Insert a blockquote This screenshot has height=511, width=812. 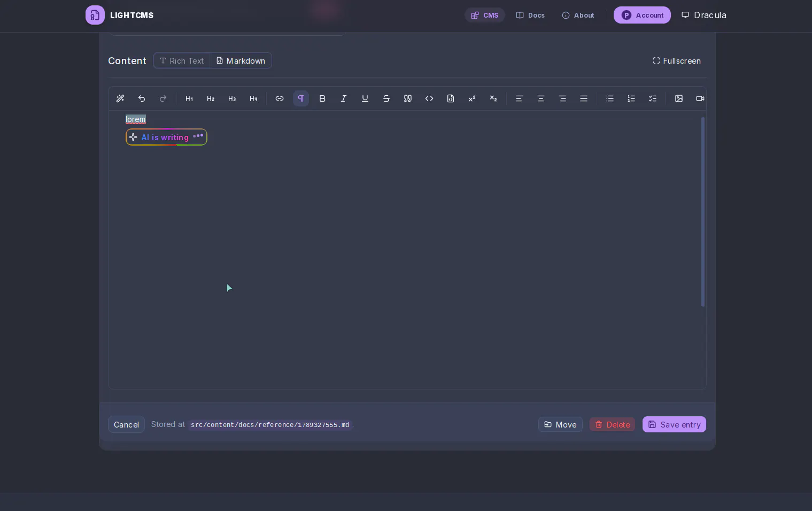point(408,98)
